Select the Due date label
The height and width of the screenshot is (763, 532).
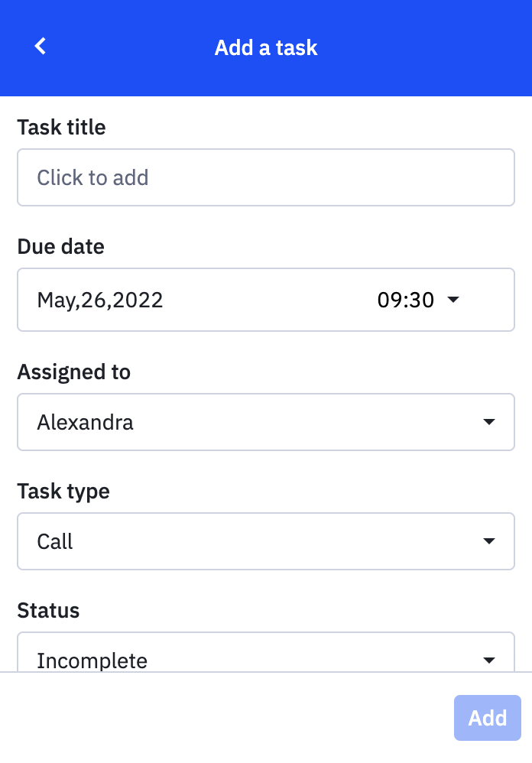point(60,246)
